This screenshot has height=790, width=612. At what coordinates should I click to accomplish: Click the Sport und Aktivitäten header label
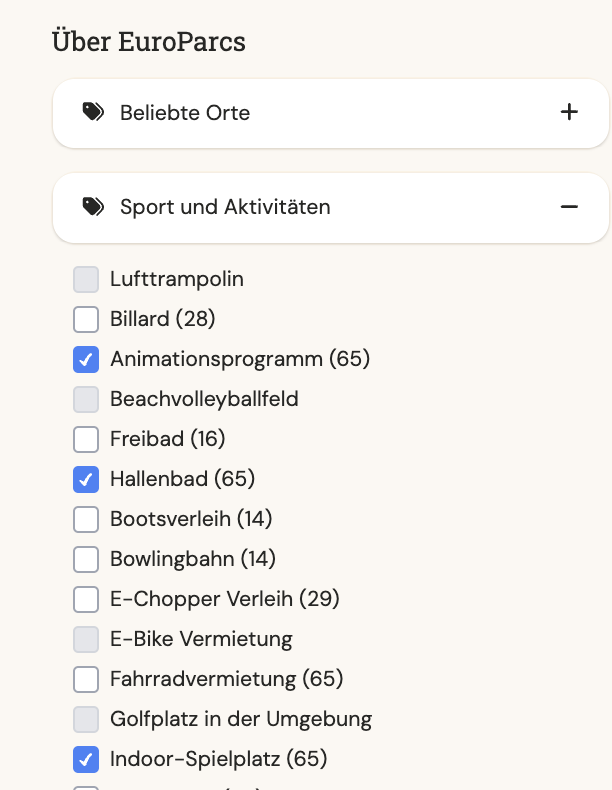click(225, 207)
